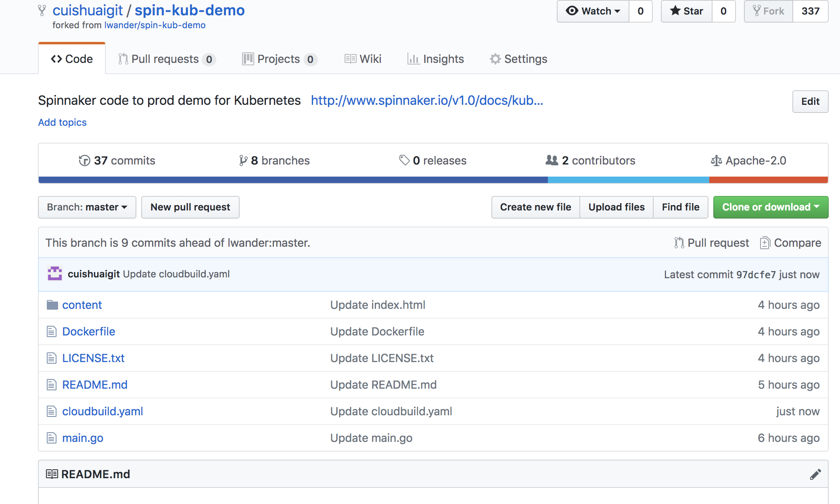The height and width of the screenshot is (504, 840).
Task: Click the content folder icon
Action: pyautogui.click(x=52, y=305)
